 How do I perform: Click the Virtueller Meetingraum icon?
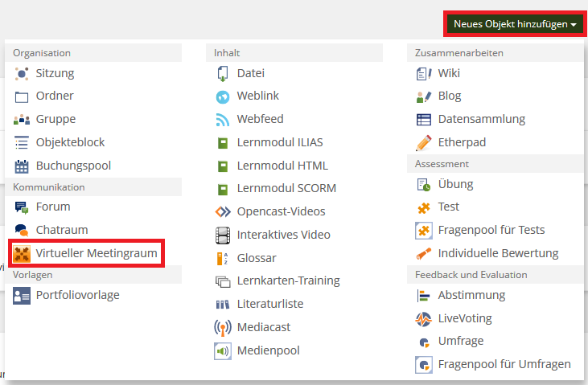coord(22,254)
